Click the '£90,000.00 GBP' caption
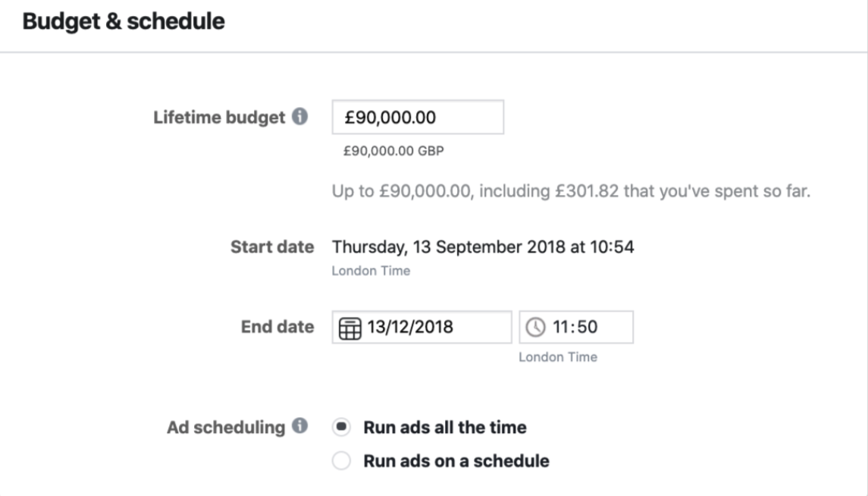The height and width of the screenshot is (496, 868). (x=393, y=151)
